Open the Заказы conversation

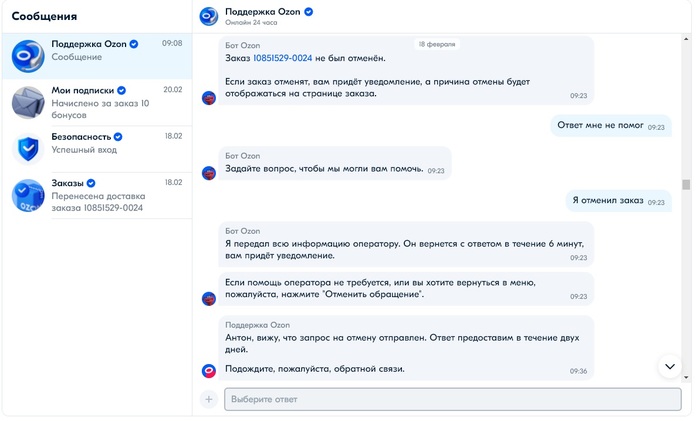97,195
